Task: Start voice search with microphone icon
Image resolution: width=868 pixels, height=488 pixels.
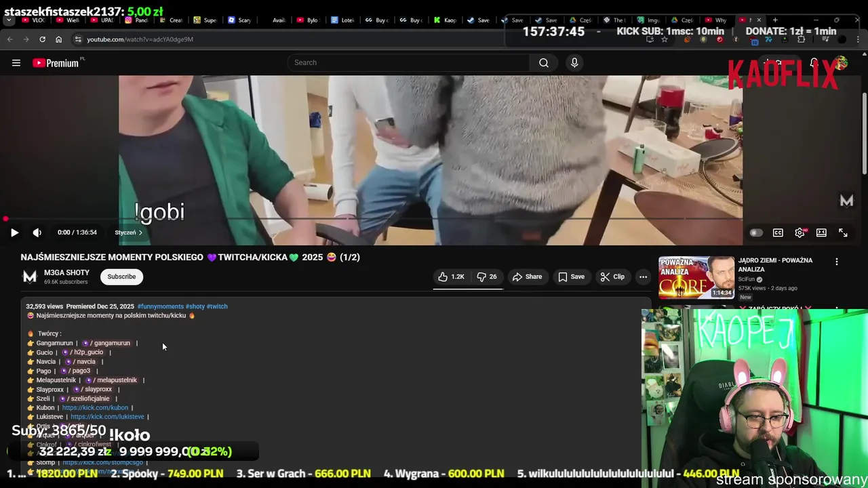Action: coord(574,62)
